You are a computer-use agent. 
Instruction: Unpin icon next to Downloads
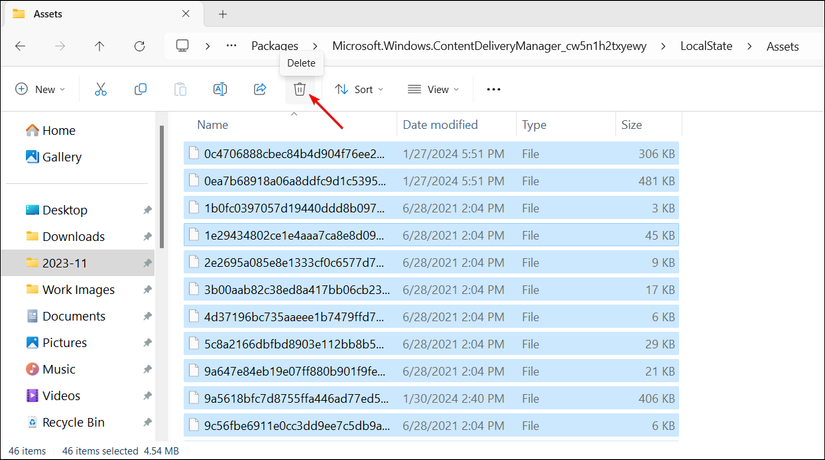147,236
